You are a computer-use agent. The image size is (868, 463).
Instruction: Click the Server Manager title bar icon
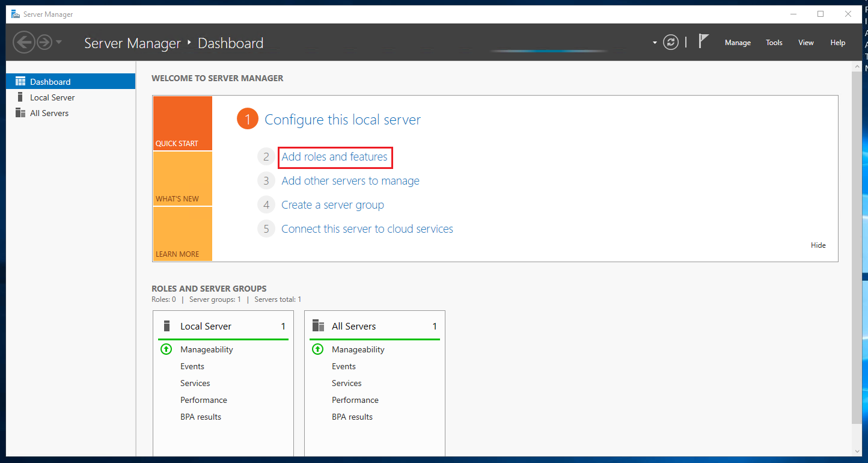(x=16, y=14)
